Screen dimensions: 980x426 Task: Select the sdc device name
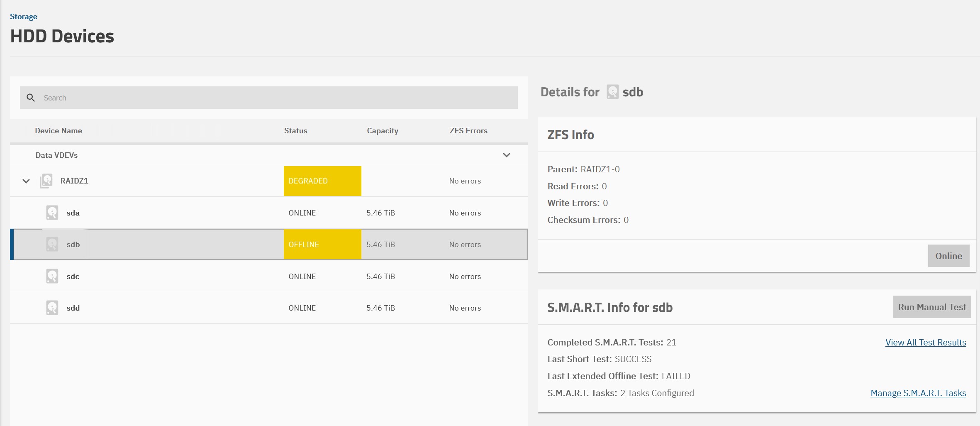coord(73,277)
